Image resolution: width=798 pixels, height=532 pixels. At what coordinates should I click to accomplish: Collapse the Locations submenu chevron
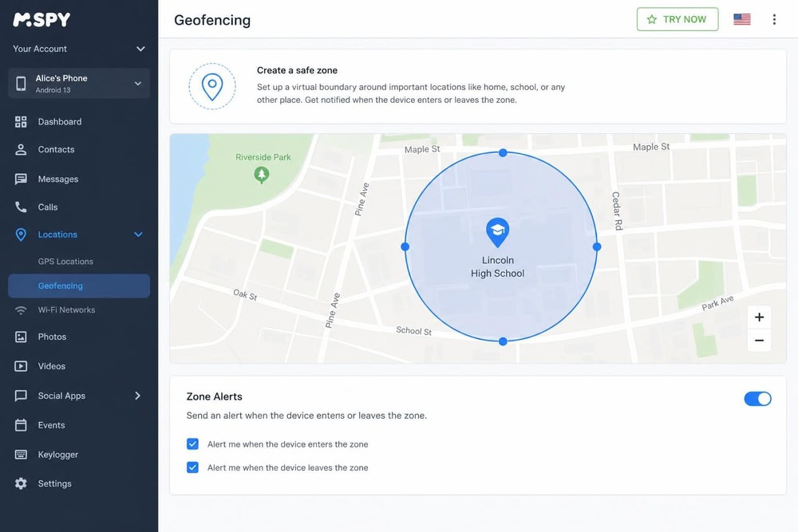(x=138, y=234)
